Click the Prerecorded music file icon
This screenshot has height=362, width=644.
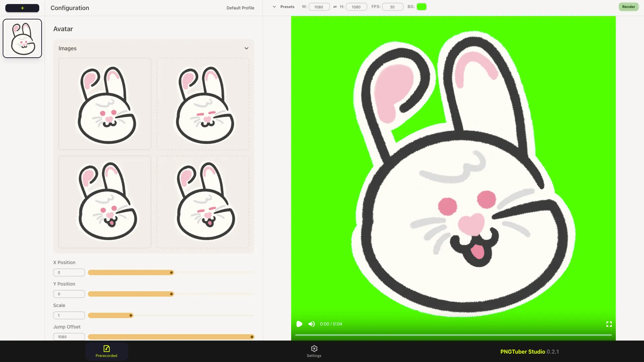coord(106,349)
